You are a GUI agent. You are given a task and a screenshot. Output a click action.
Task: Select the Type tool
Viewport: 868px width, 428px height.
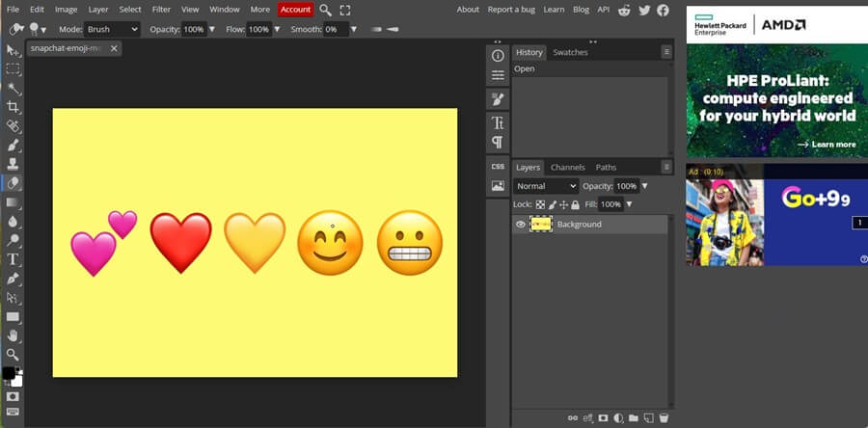[x=13, y=259]
